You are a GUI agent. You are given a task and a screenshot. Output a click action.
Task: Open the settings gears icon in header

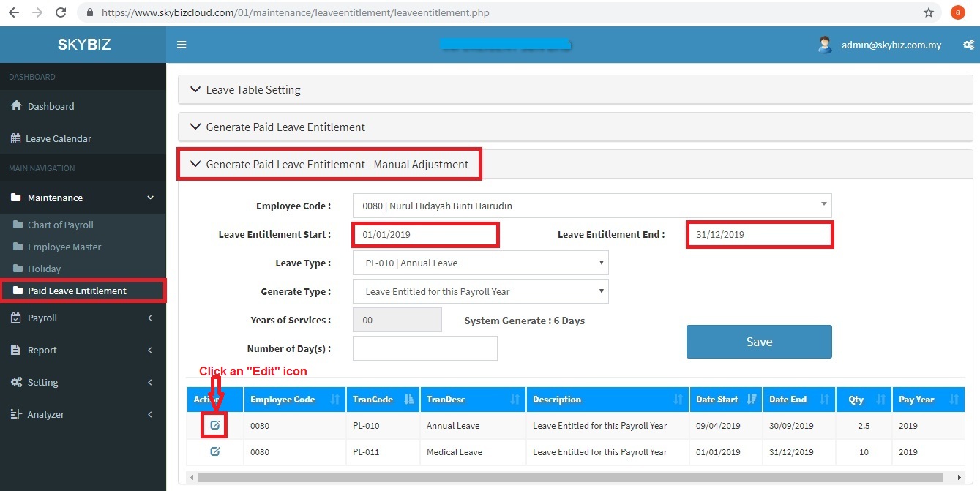point(968,45)
